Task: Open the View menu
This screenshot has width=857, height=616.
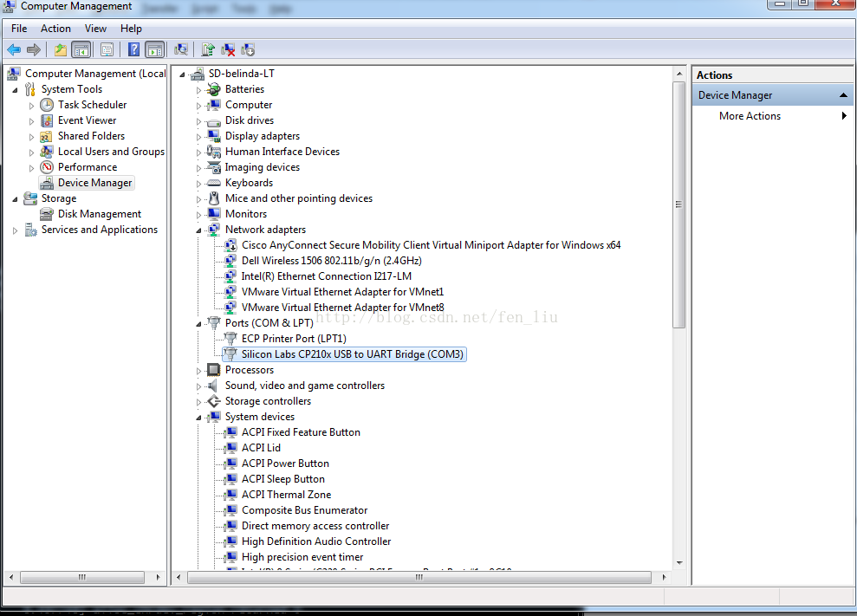Action: click(95, 29)
